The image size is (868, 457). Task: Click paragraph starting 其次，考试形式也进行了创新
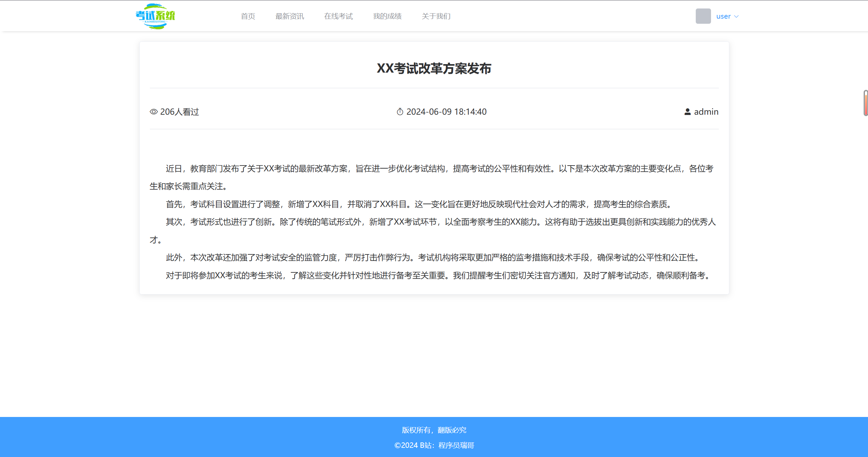click(x=434, y=231)
